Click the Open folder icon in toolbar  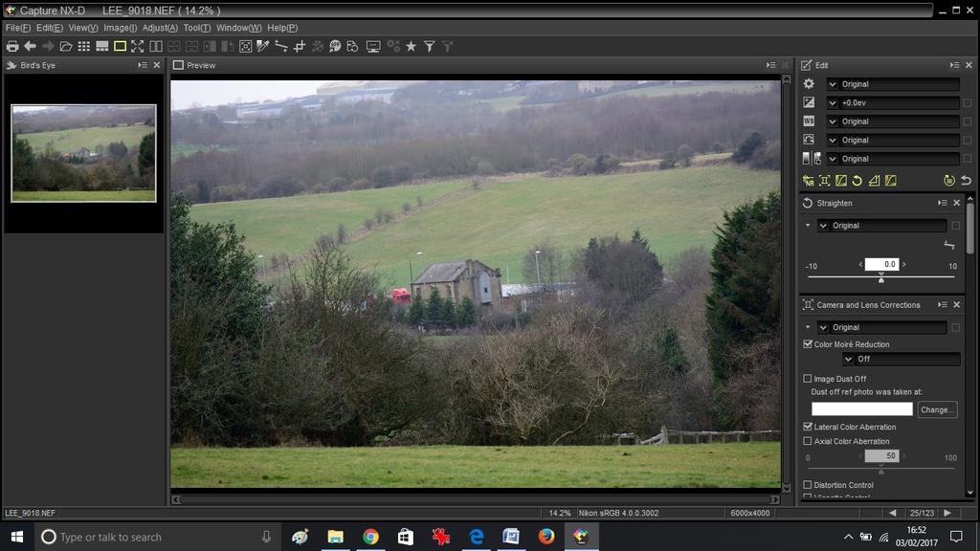66,46
